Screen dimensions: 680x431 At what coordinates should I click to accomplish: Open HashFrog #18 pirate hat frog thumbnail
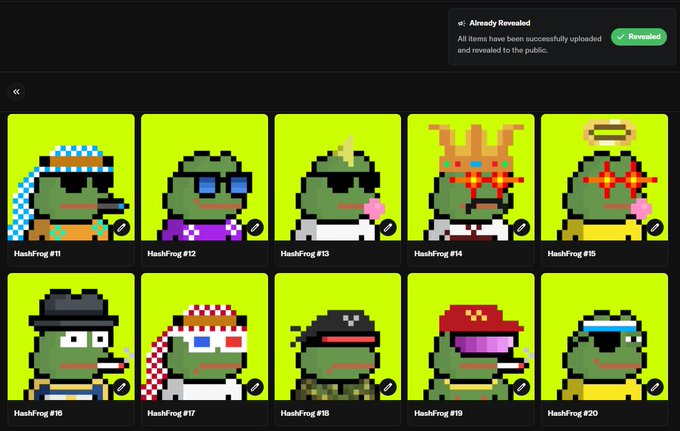[x=338, y=336]
